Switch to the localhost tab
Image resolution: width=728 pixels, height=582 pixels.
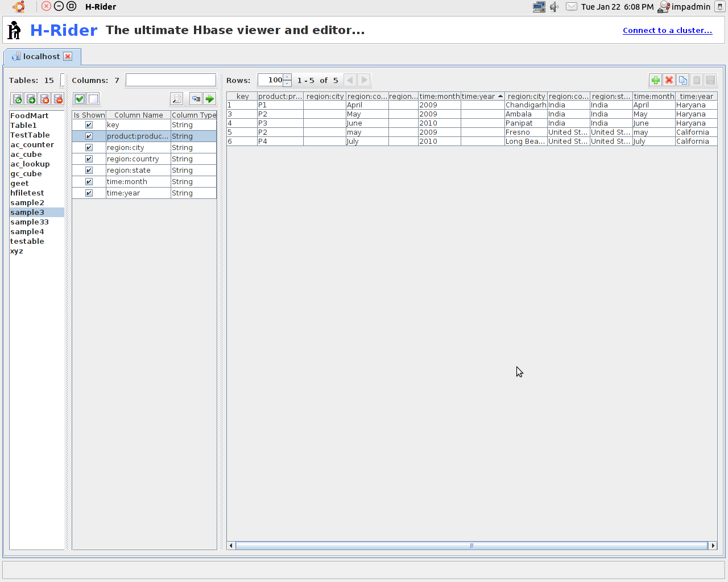42,56
